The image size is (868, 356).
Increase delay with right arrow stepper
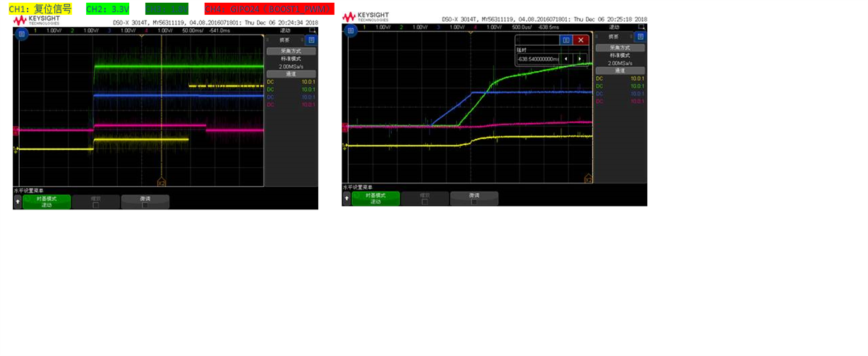coord(581,59)
